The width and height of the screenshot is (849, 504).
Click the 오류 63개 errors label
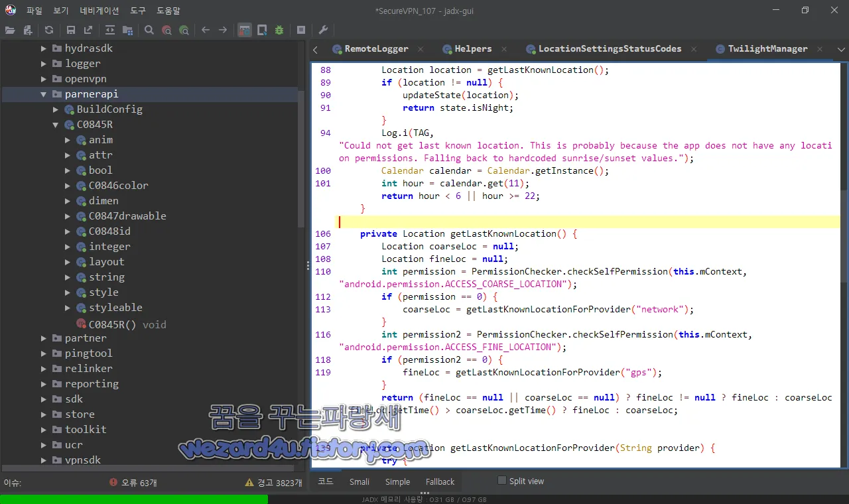[x=139, y=483]
